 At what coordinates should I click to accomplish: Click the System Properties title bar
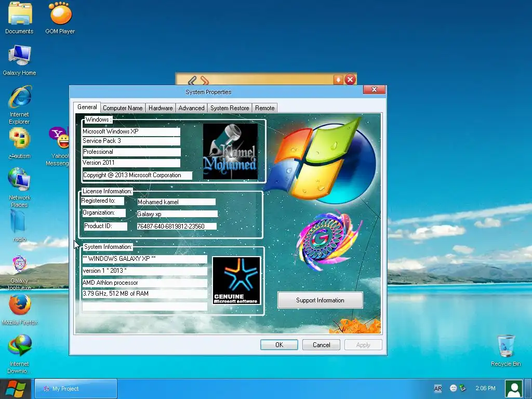[208, 92]
